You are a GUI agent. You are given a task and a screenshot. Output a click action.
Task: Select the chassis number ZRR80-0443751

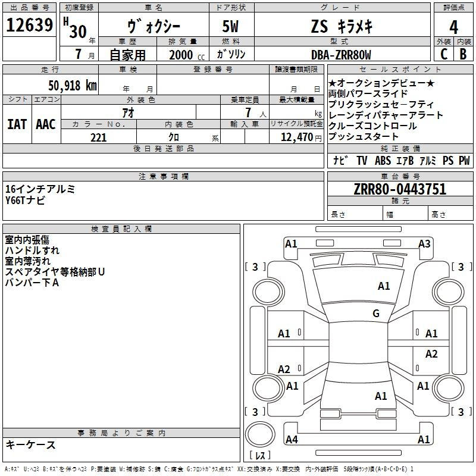point(400,189)
